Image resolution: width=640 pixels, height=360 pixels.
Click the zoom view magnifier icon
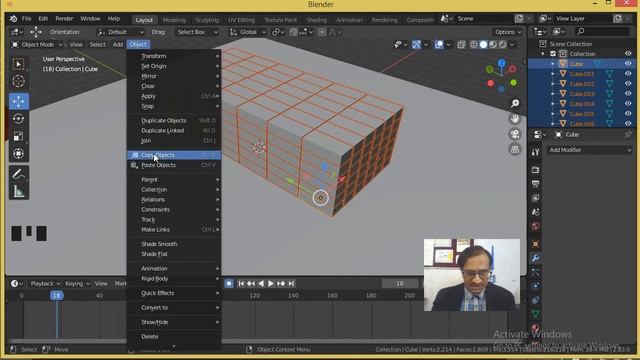click(515, 103)
